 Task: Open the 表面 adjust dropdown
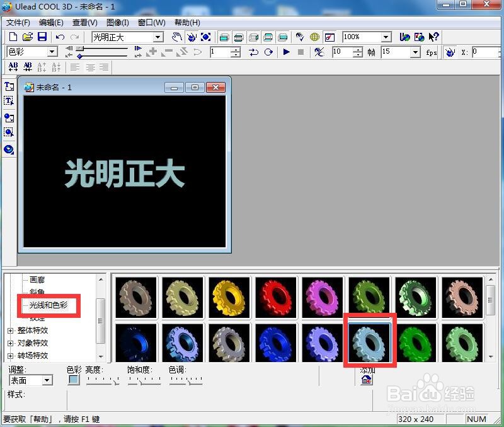pyautogui.click(x=47, y=380)
